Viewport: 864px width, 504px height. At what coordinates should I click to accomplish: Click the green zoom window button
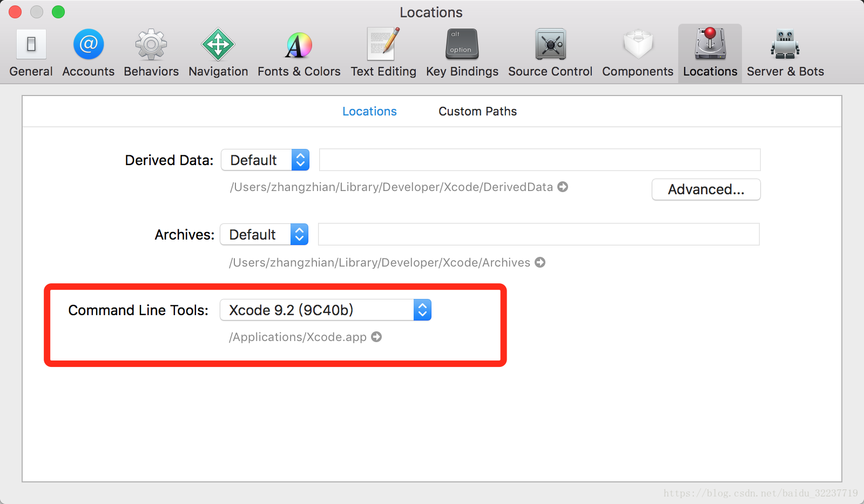pyautogui.click(x=58, y=12)
